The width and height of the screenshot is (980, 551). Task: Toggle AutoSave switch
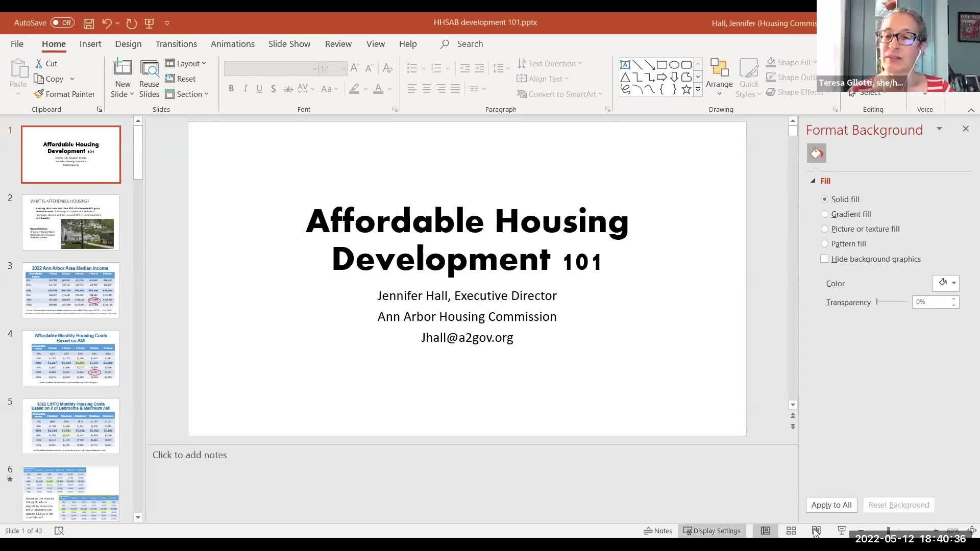tap(62, 23)
